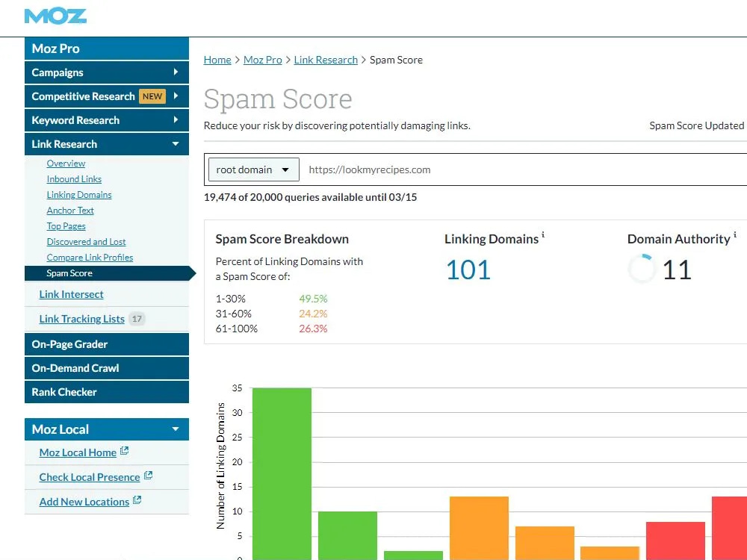Screen dimensions: 747x560
Task: Click the first orange chart bar
Action: click(x=479, y=528)
